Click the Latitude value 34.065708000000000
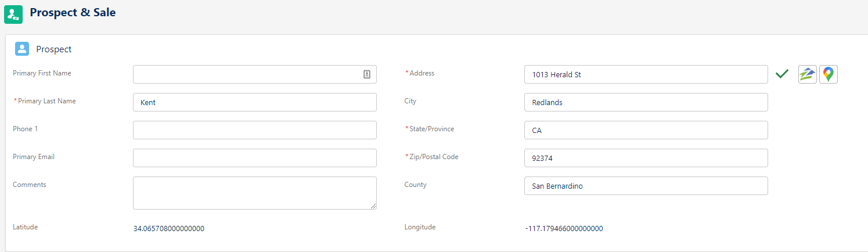 click(169, 228)
